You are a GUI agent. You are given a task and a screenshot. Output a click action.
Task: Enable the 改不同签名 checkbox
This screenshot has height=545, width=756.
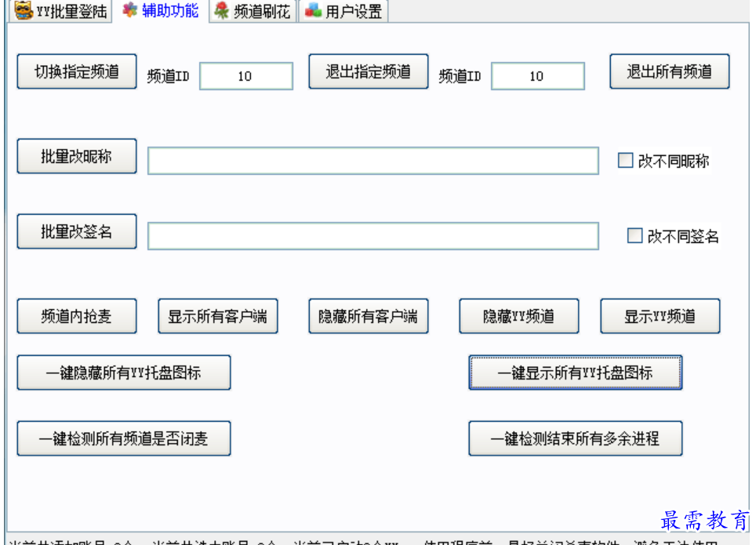(634, 235)
